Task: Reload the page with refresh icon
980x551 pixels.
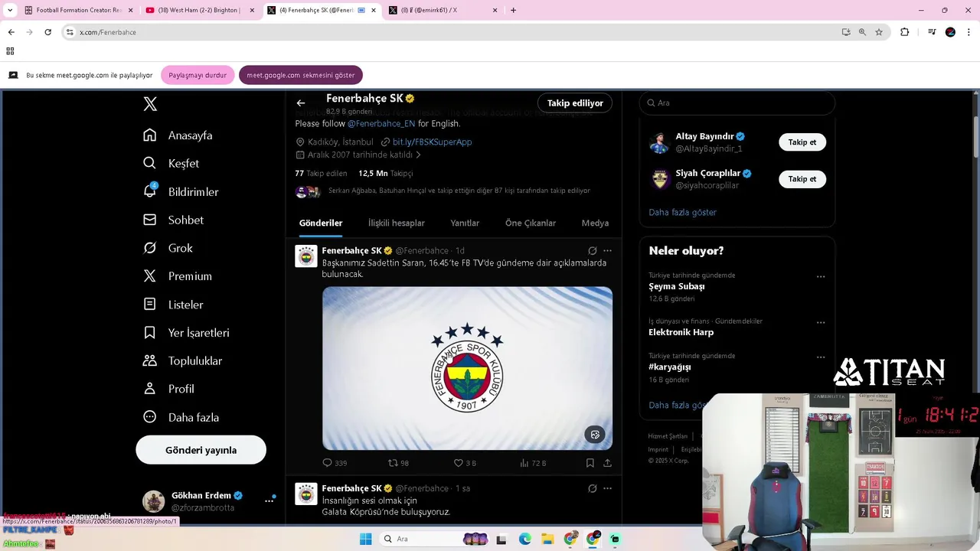Action: coord(47,32)
